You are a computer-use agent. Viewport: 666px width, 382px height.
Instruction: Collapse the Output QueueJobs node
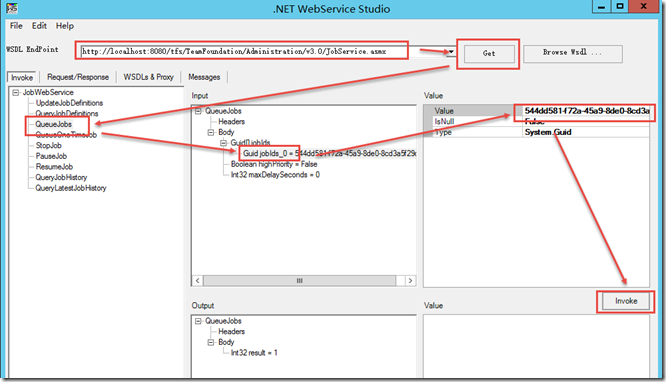point(198,321)
